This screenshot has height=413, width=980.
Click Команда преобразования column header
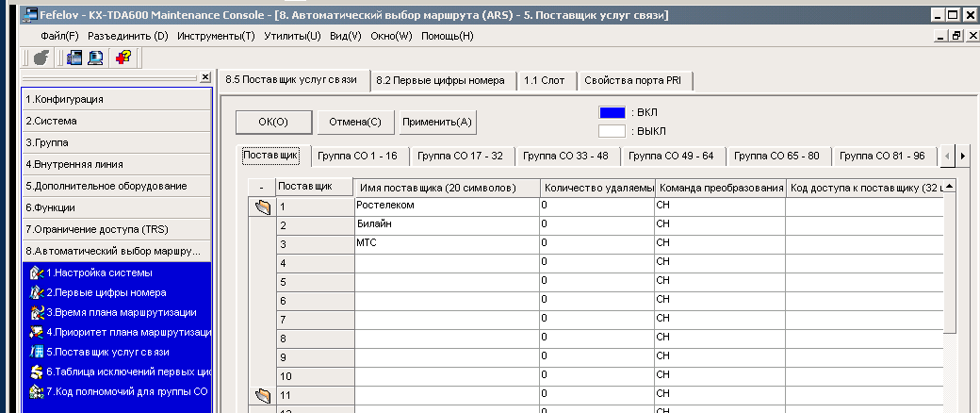pos(720,189)
